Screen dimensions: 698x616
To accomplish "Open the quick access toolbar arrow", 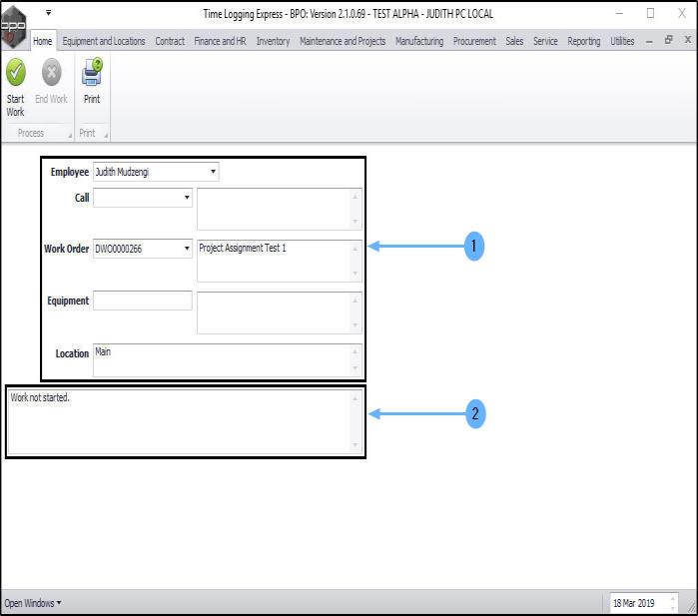I will [x=49, y=13].
